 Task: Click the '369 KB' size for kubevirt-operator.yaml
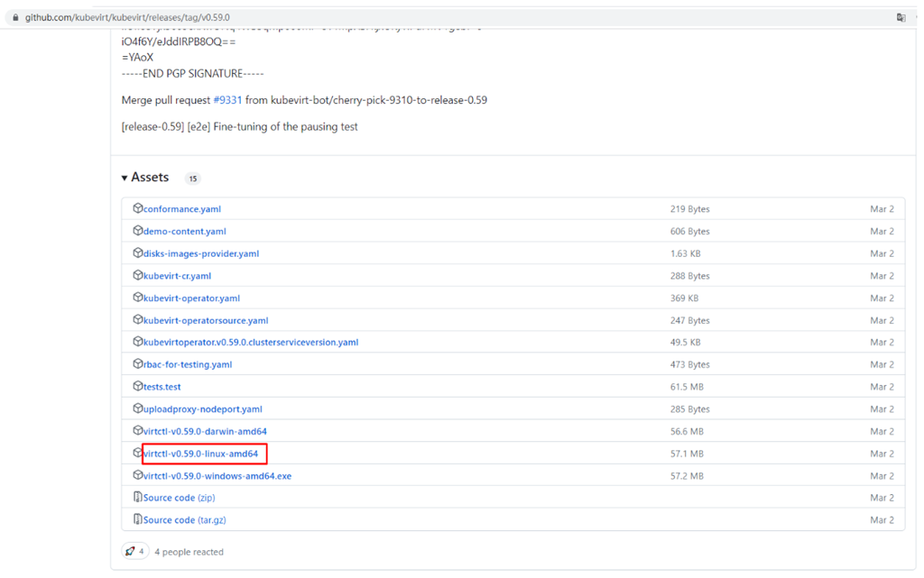click(x=684, y=298)
